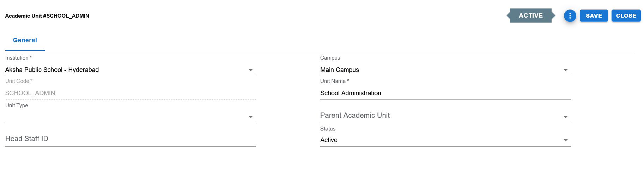Expand the empty Unit Type combo box
The height and width of the screenshot is (188, 644).
[x=130, y=117]
